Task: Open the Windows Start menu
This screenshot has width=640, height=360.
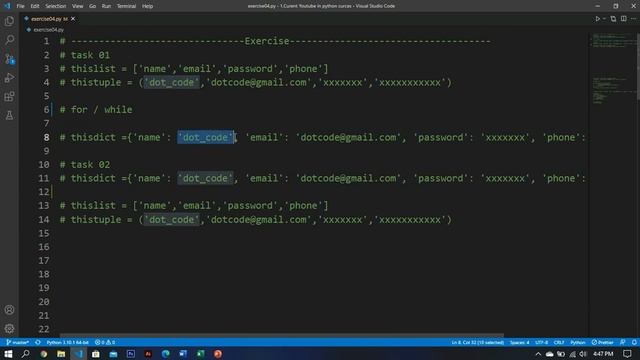Action: (x=8, y=354)
